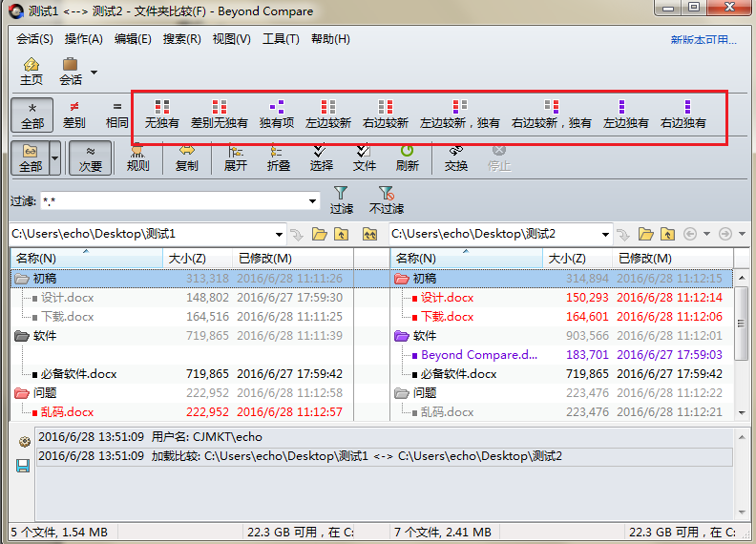
Task: Open the 过滤 filter pattern dropdown
Action: pyautogui.click(x=312, y=201)
